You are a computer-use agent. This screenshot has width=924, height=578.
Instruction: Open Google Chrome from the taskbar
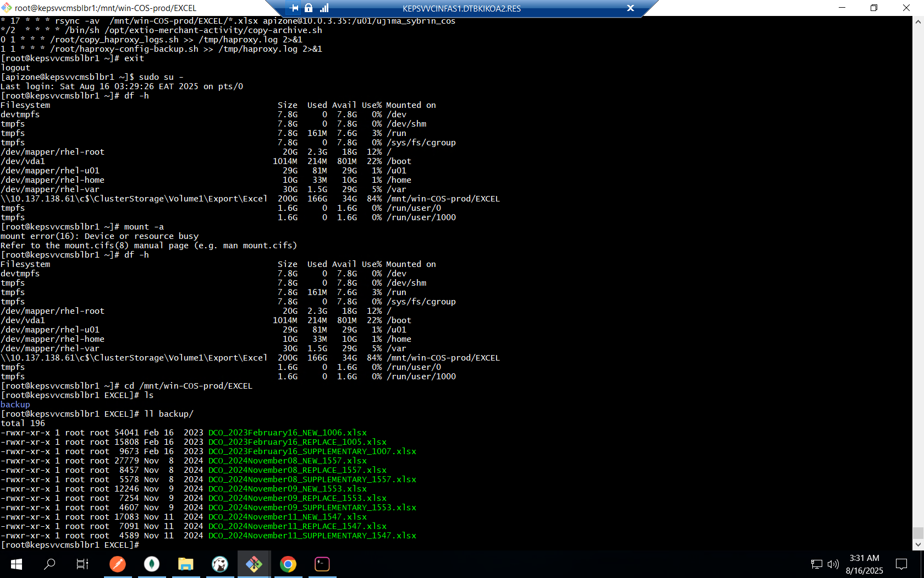pos(288,564)
